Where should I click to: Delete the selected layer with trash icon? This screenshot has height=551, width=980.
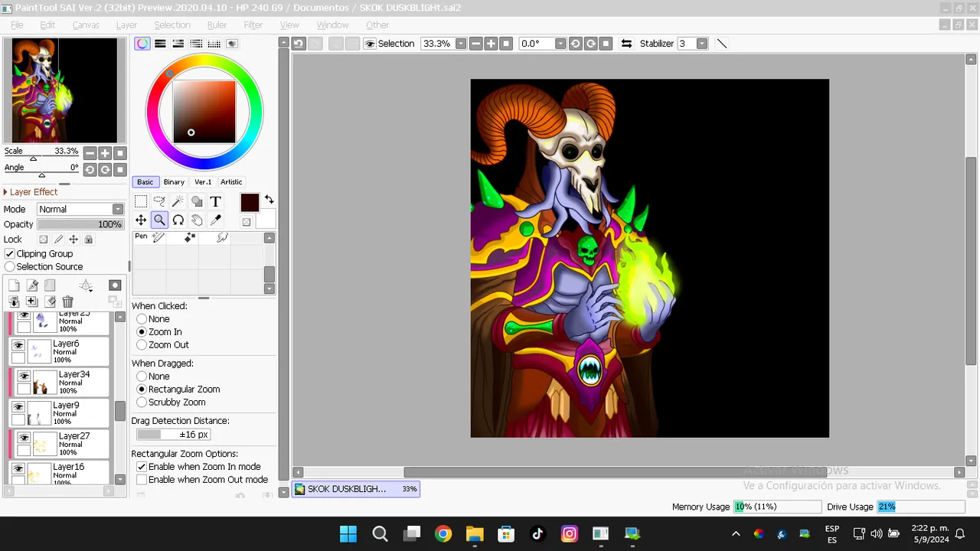[x=68, y=302]
